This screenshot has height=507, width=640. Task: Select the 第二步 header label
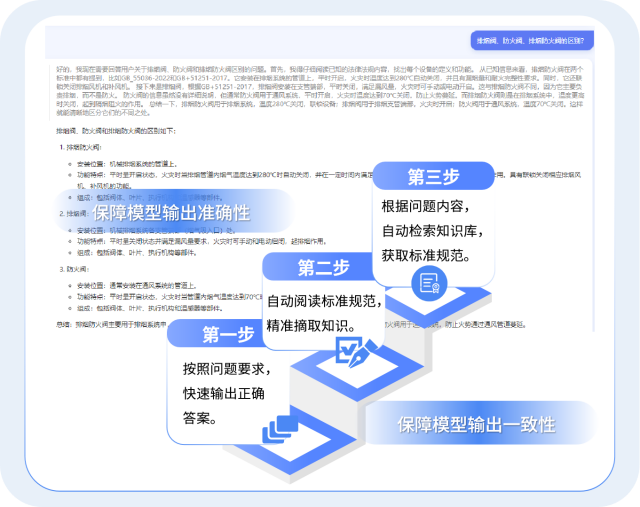click(x=323, y=268)
